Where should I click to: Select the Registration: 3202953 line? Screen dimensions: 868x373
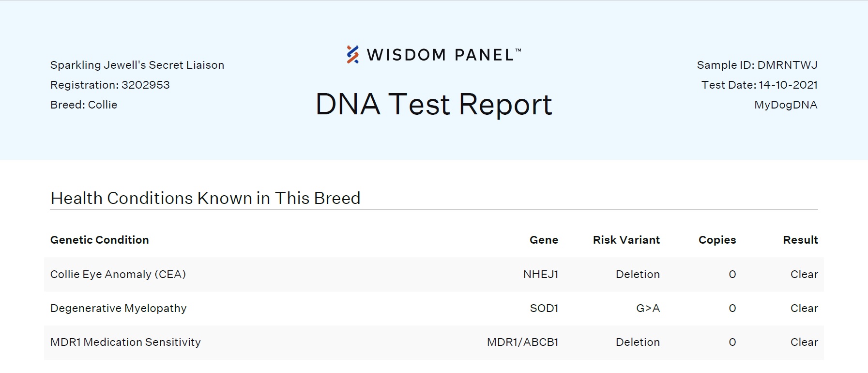pos(110,85)
